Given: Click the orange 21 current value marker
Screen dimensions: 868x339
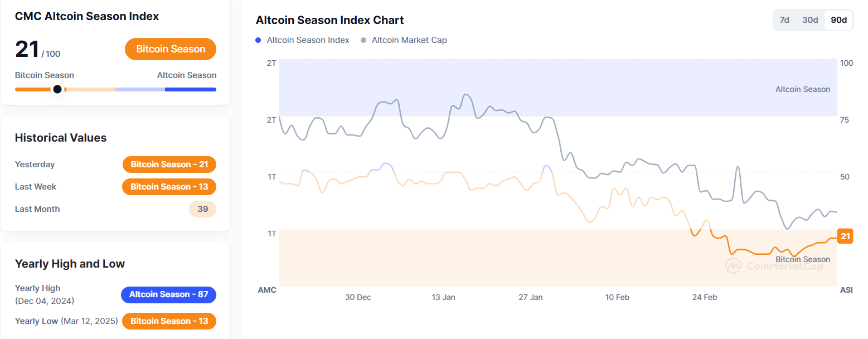Looking at the screenshot, I should pyautogui.click(x=845, y=236).
